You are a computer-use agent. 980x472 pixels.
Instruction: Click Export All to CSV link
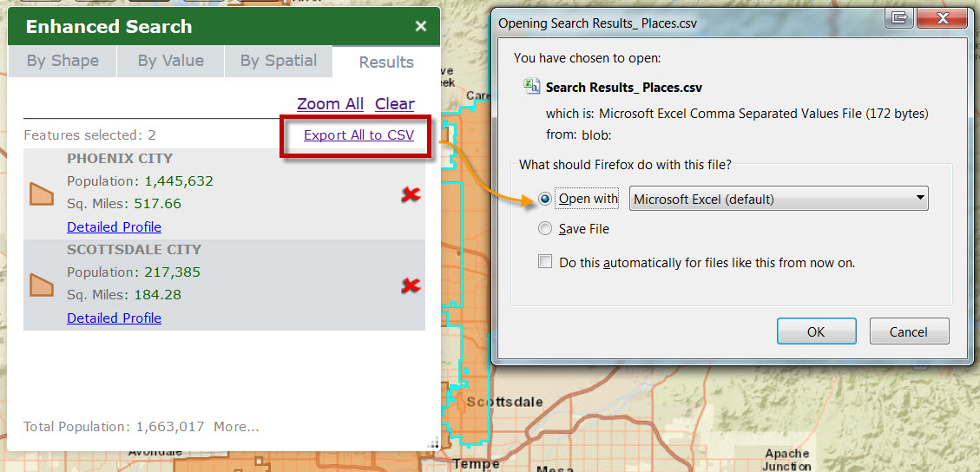358,134
